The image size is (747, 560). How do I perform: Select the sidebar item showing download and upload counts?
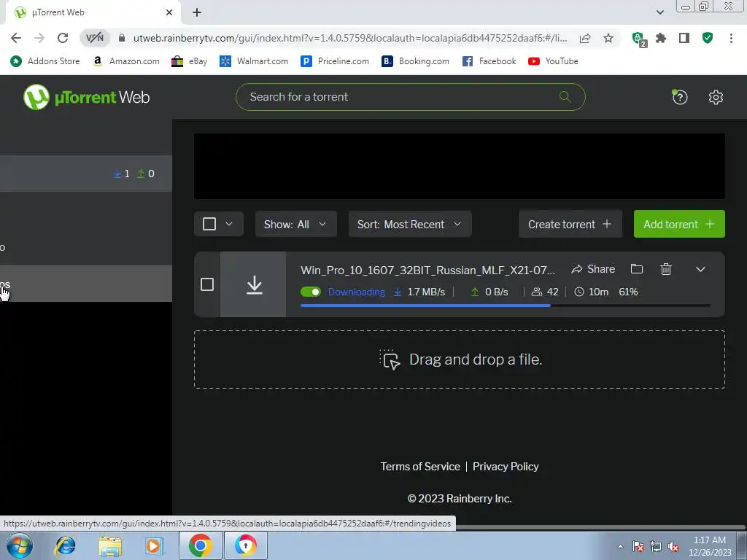86,174
